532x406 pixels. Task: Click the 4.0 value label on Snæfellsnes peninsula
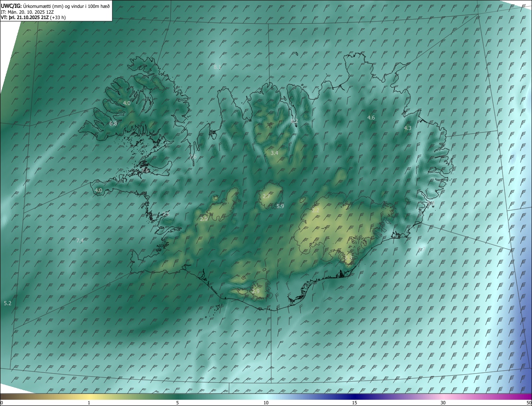[x=99, y=191]
